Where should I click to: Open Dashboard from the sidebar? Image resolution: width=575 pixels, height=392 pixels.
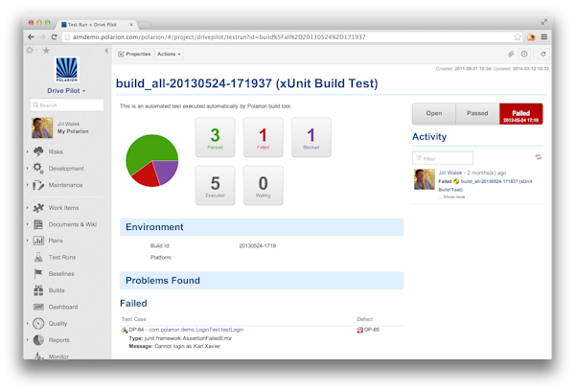63,306
